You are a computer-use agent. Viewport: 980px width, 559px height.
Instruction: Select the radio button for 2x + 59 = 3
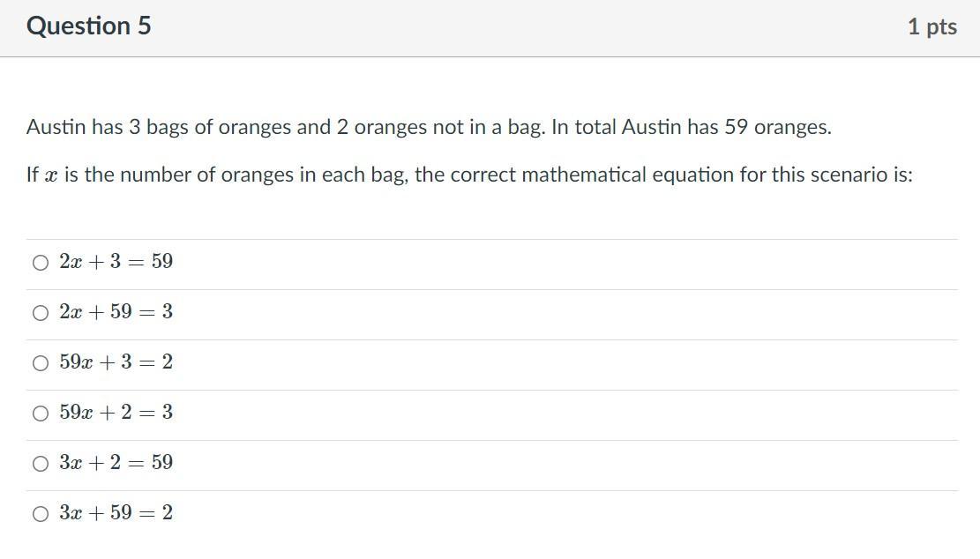[40, 313]
